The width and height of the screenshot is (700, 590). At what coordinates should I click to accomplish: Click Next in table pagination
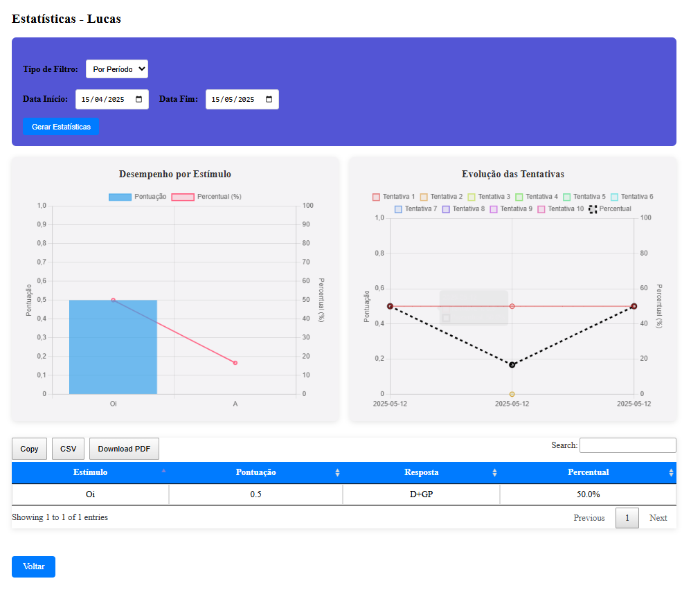pyautogui.click(x=658, y=518)
